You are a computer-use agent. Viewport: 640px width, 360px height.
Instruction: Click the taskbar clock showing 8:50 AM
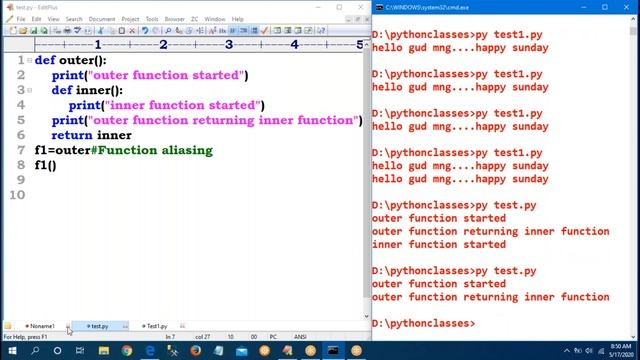click(x=621, y=351)
